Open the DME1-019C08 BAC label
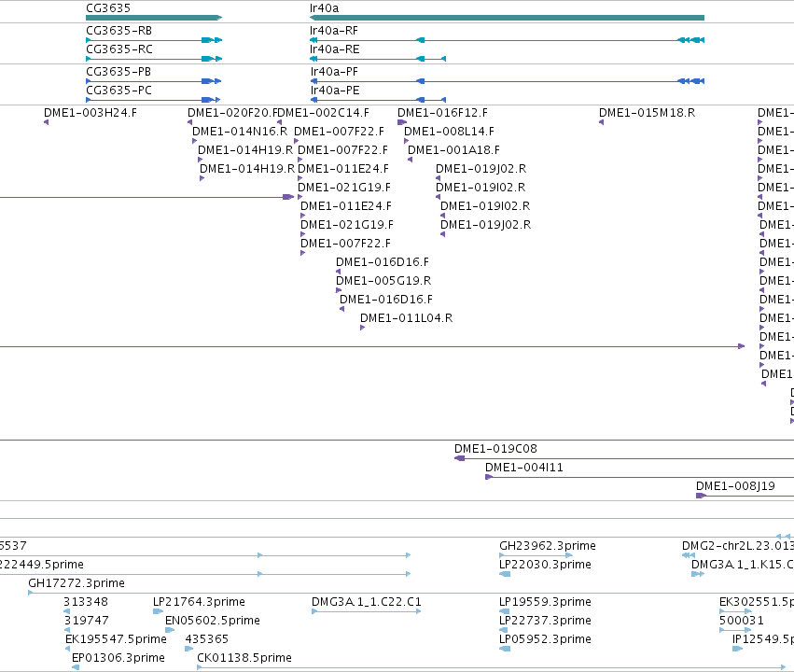 (x=495, y=449)
